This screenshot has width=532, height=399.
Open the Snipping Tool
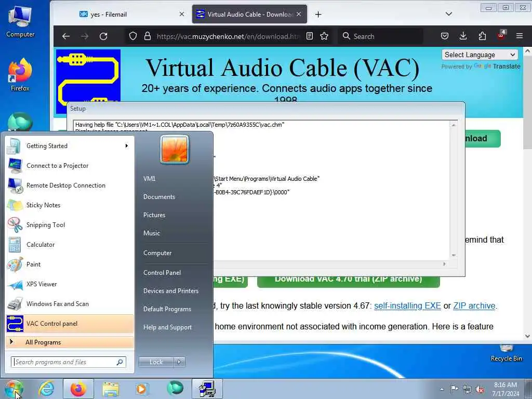pyautogui.click(x=70, y=224)
